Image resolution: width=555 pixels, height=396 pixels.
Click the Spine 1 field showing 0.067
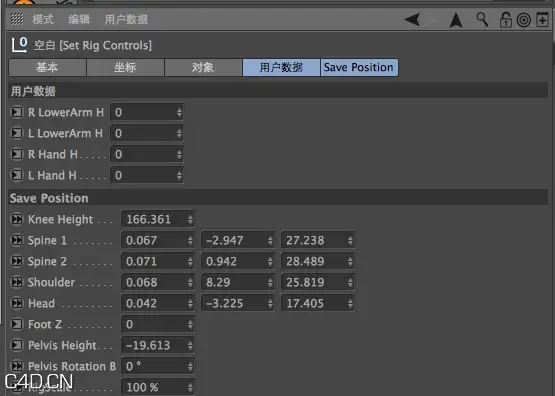point(158,240)
